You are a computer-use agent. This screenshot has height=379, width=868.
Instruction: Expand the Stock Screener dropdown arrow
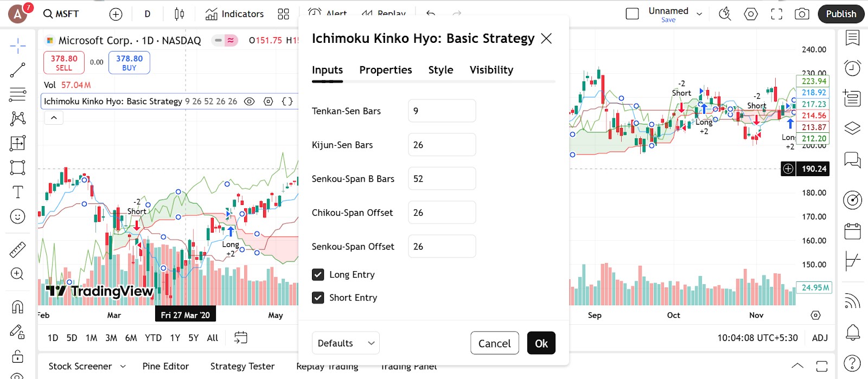[123, 367]
